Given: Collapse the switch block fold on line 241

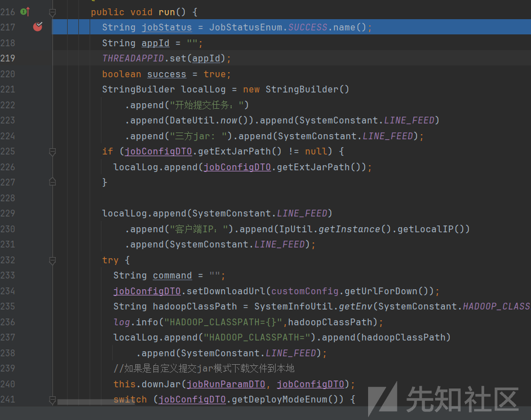Looking at the screenshot, I should [52, 400].
